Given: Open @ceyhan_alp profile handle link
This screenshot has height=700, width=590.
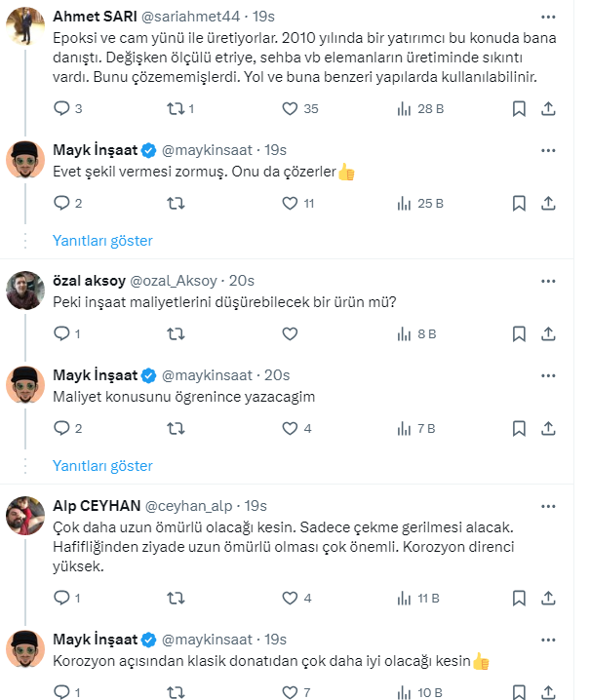Looking at the screenshot, I should [191, 506].
